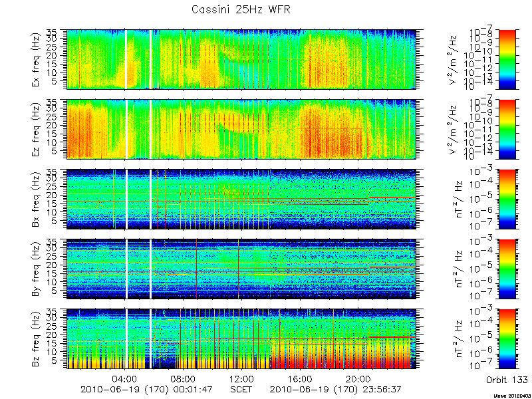Click the "12:00" time tick label
Screen dimensions: 532x399
[241, 378]
